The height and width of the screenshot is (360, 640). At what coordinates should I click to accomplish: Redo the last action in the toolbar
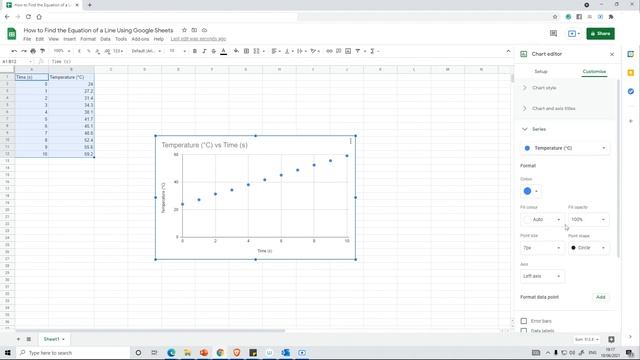point(24,51)
